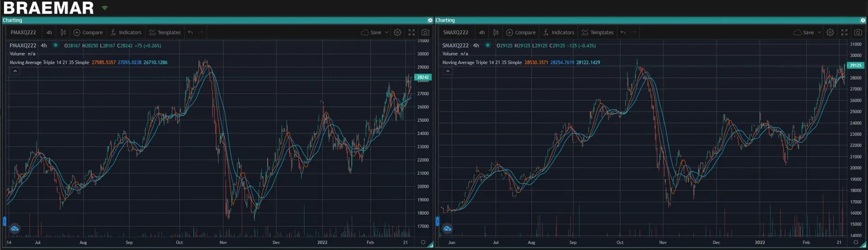The height and width of the screenshot is (250, 868).
Task: Select Moving Average Triple legend in right chart
Action: (482, 62)
